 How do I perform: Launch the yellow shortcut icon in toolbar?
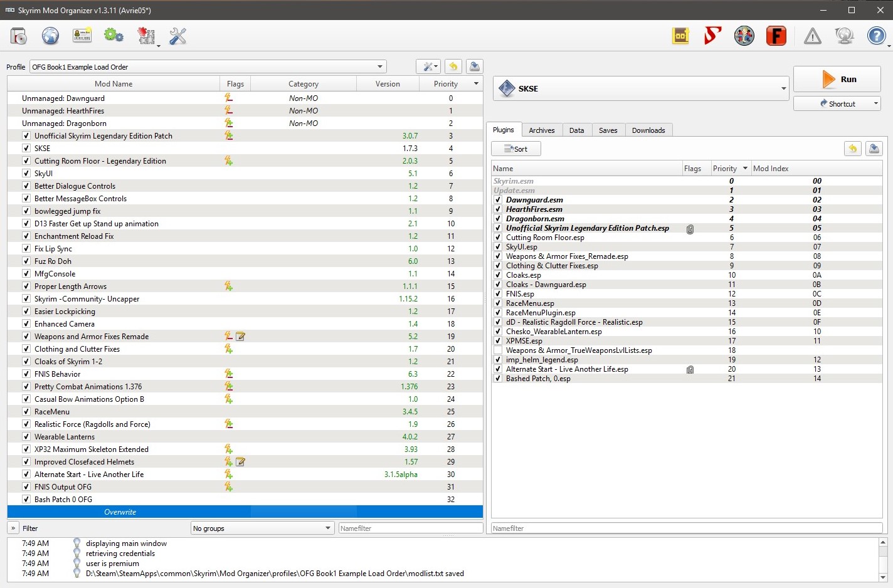coord(680,36)
